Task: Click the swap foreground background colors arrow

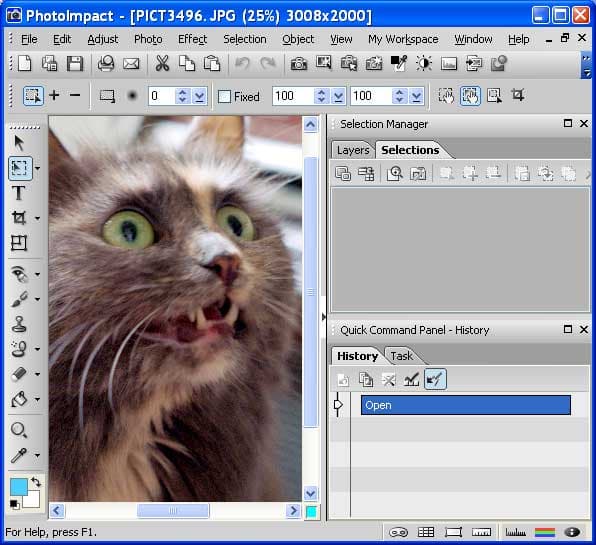Action: pos(36,482)
